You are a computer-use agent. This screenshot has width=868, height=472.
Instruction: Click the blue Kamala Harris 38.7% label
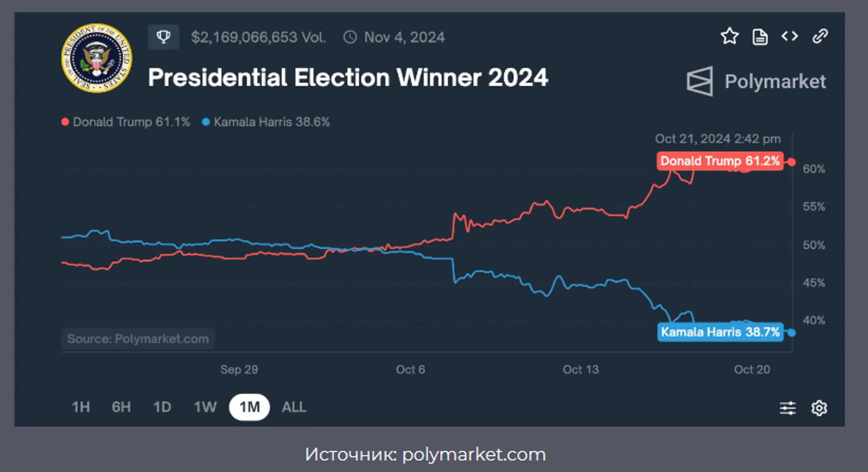(x=720, y=332)
